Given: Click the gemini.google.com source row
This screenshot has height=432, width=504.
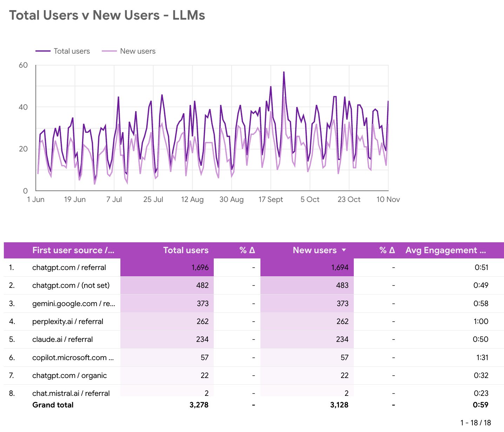Looking at the screenshot, I should (74, 304).
